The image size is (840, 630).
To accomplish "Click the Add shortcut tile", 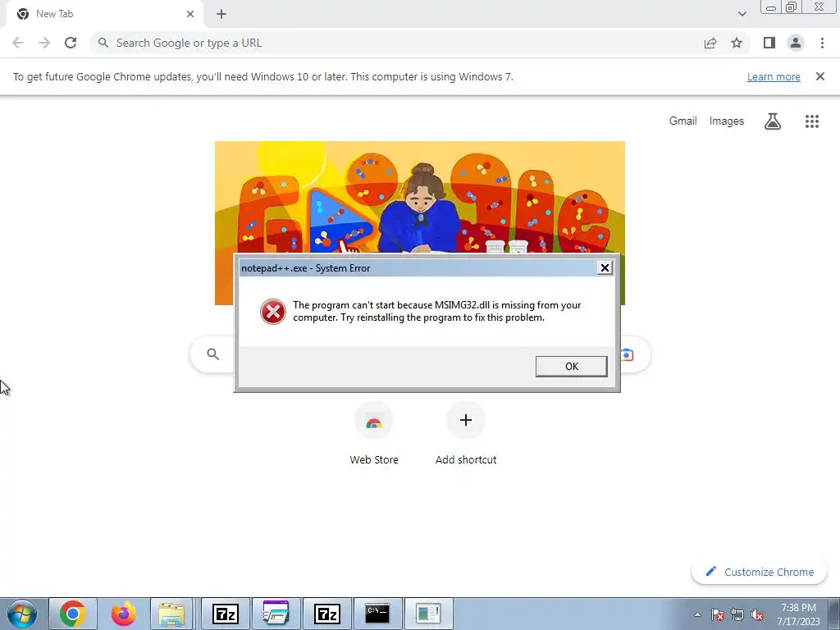I will tap(466, 435).
